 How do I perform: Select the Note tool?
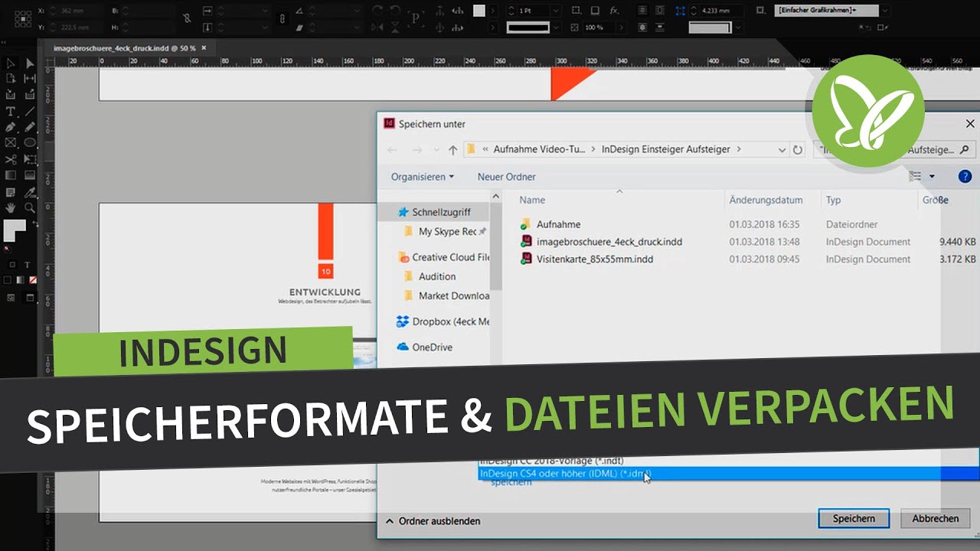[x=11, y=191]
